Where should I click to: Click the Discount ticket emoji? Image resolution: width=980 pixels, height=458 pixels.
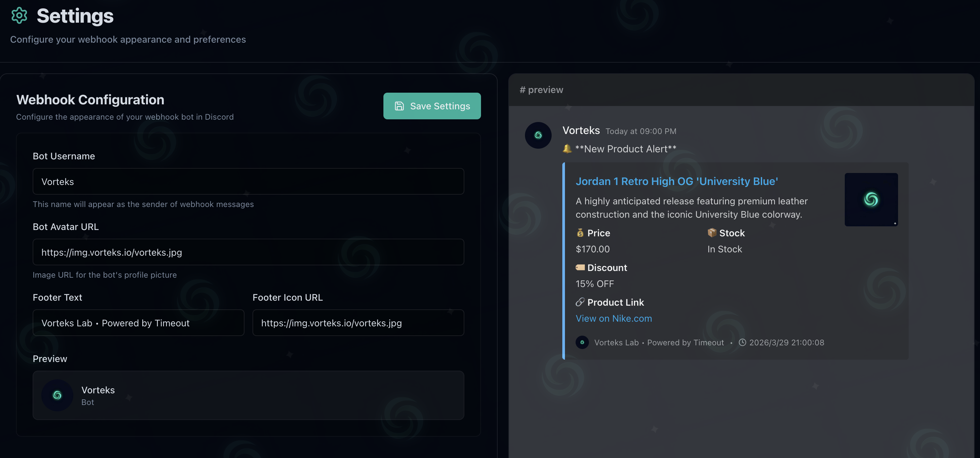click(580, 267)
